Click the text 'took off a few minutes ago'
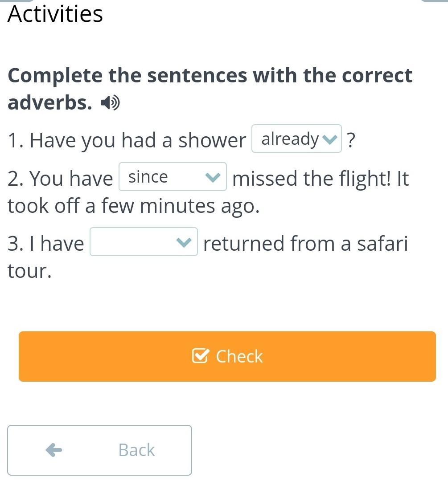Viewport: 448px width, 481px height. tap(133, 205)
